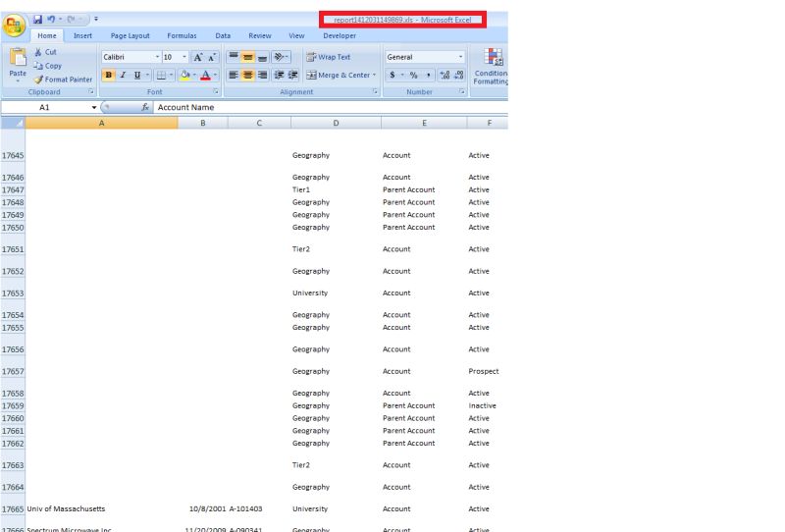Viewport: 785px width, 532px height.
Task: Open the text Orientation options
Action: point(281,57)
